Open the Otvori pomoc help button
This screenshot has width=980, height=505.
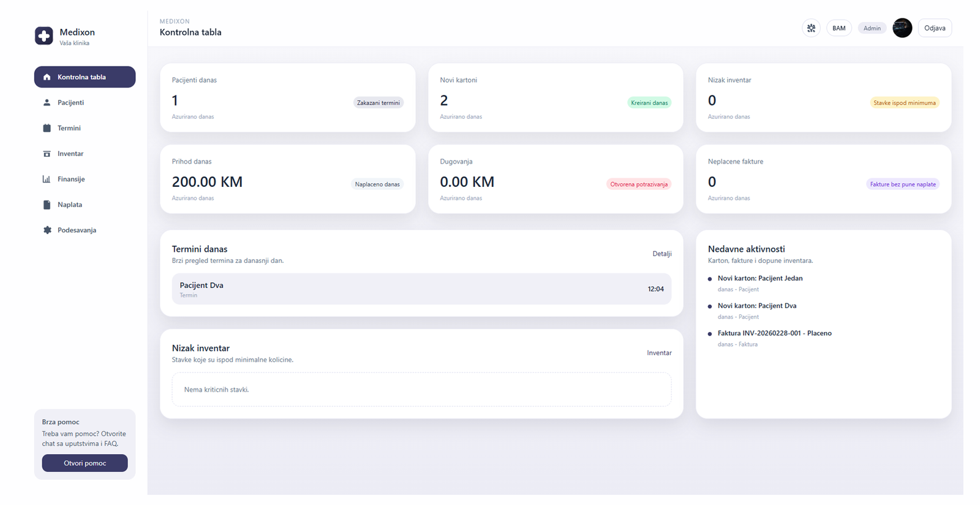click(x=85, y=463)
